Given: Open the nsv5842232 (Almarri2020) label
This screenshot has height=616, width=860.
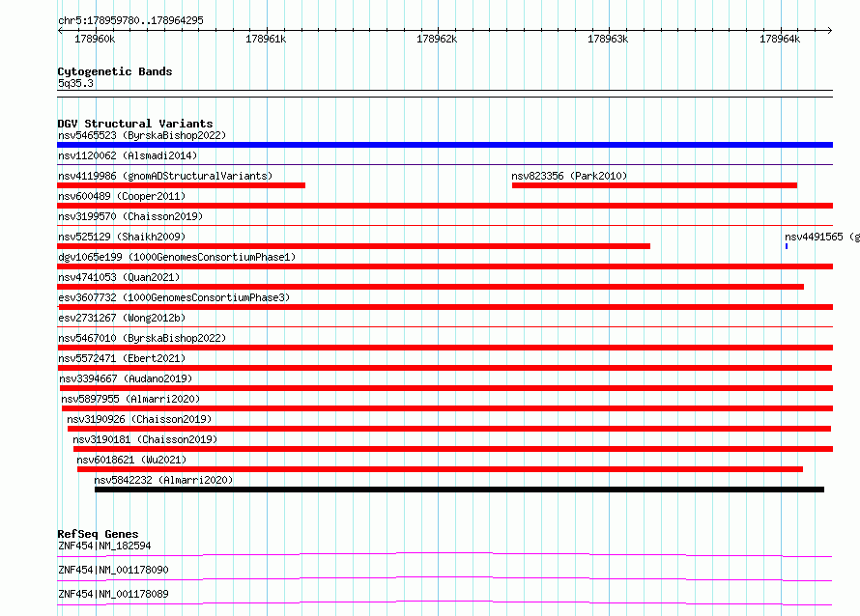Looking at the screenshot, I should pos(163,480).
